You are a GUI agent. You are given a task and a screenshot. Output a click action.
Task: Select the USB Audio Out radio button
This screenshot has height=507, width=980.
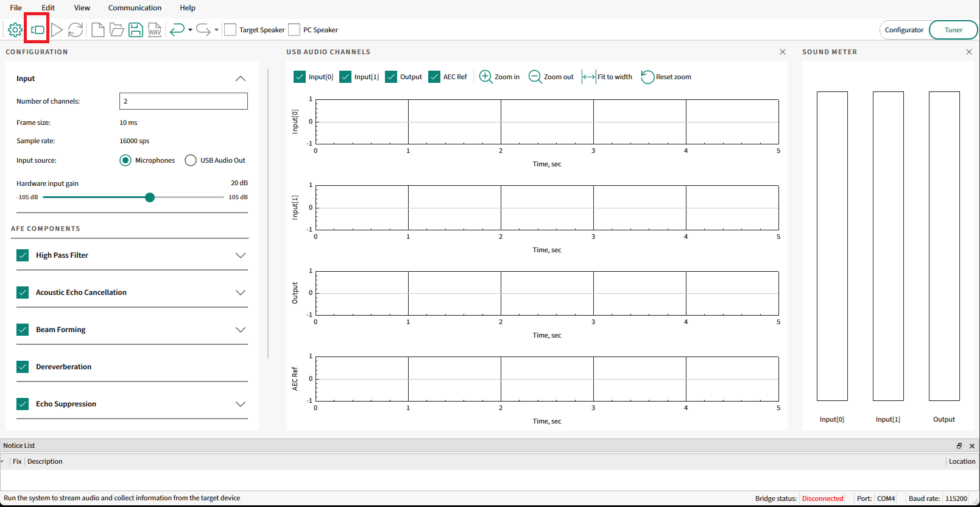(x=191, y=160)
